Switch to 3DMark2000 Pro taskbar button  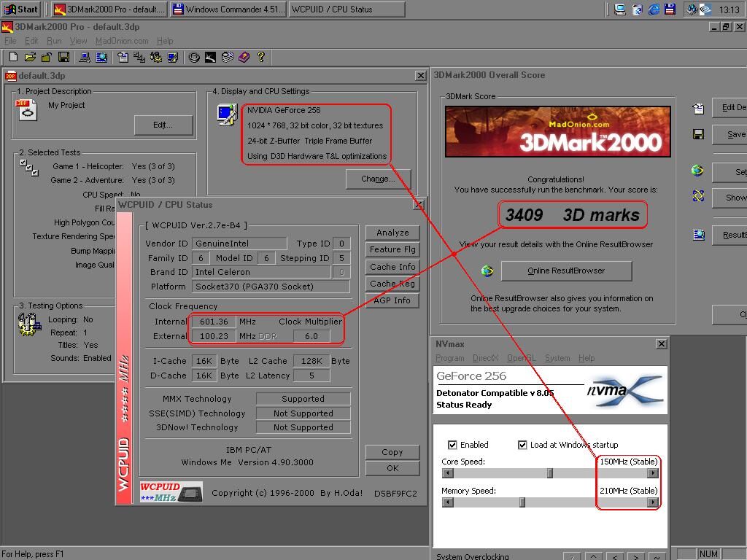(x=109, y=9)
